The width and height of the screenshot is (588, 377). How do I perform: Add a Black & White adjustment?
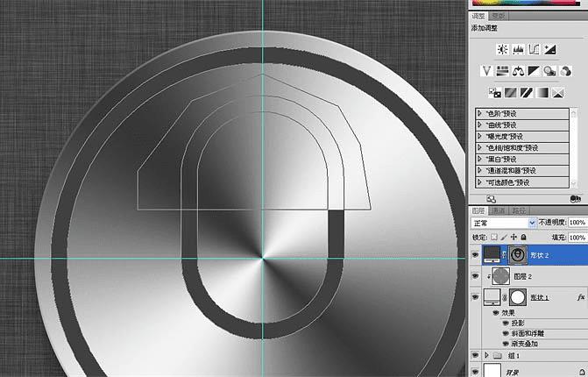534,71
